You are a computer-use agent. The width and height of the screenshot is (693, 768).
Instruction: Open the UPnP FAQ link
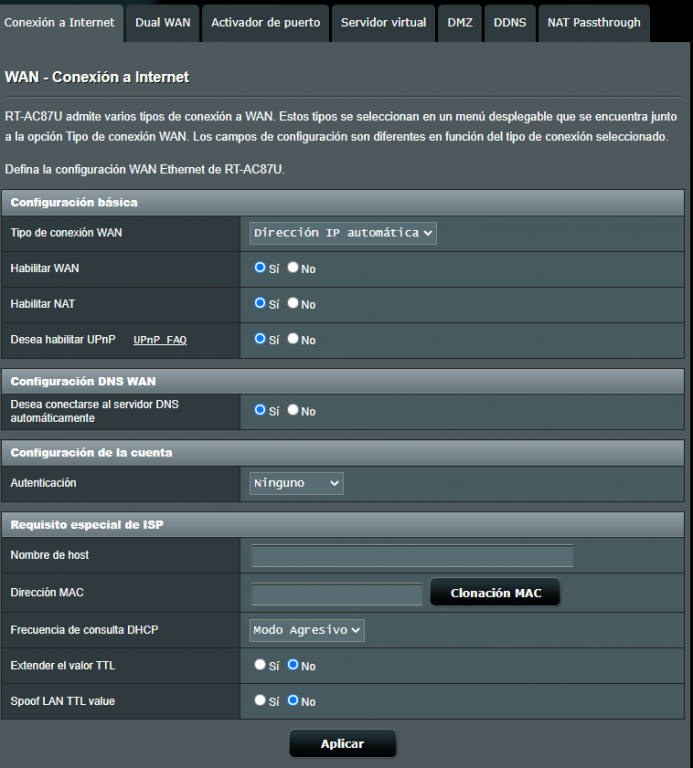click(160, 340)
